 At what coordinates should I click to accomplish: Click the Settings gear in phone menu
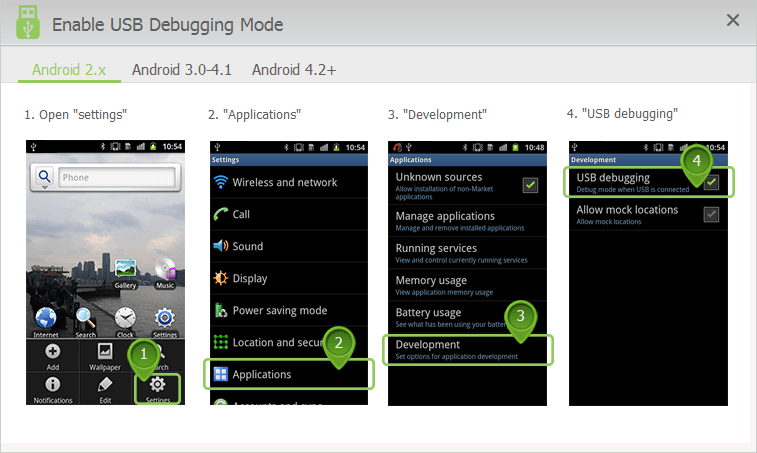[x=157, y=384]
